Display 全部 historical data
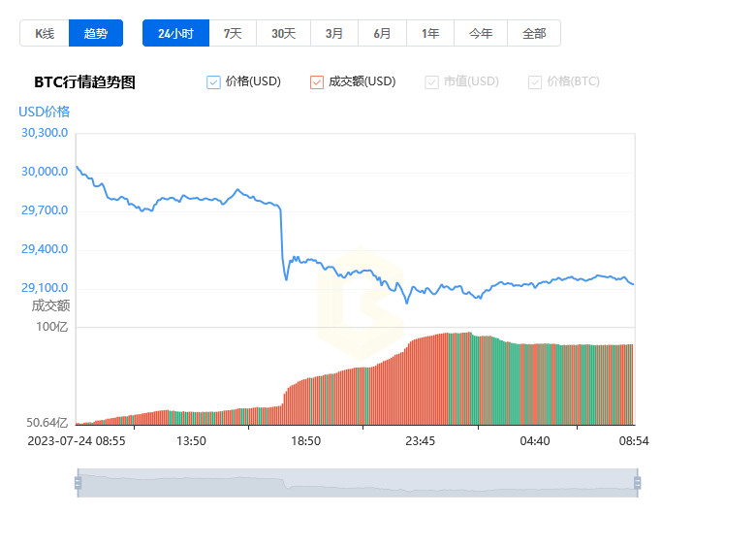 (x=534, y=33)
